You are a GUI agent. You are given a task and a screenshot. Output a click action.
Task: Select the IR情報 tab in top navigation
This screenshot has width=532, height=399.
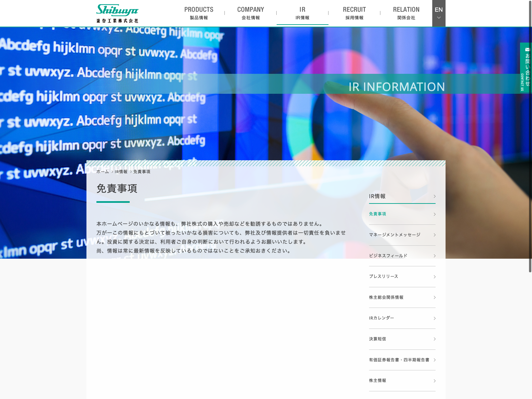302,13
